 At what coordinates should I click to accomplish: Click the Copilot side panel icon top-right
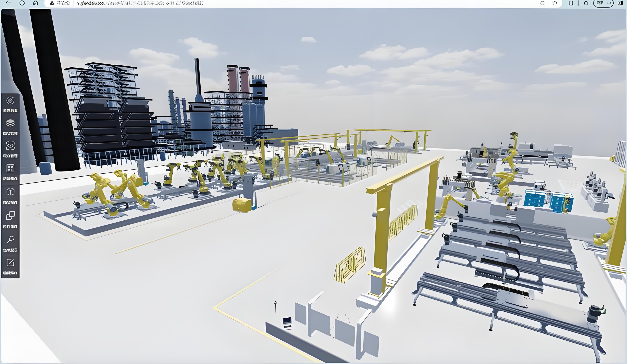coord(571,3)
